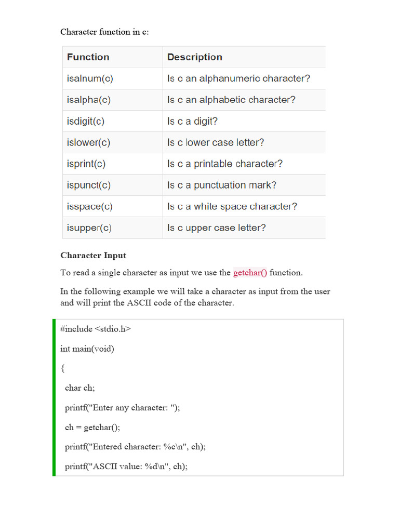Click the 'Character Input' bold heading
399x532 pixels.
pos(93,255)
